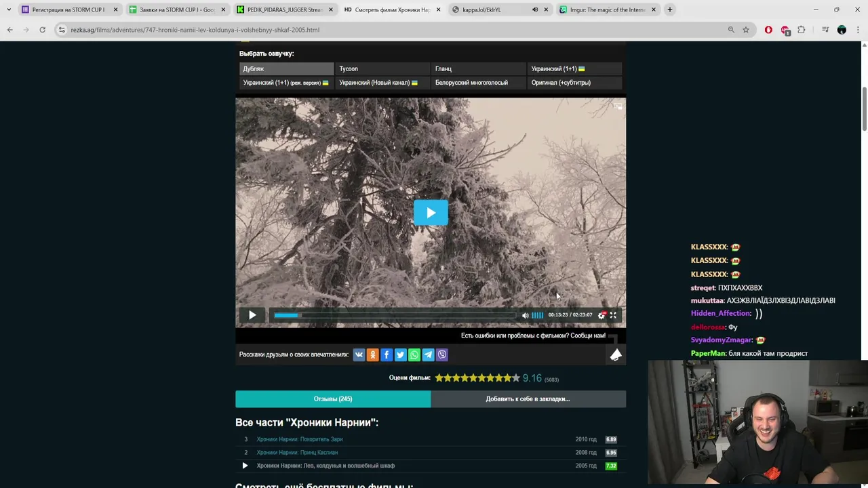Open Хроники Нарнии: Покоритель Зари link
Viewport: 868px width, 488px height.
click(x=300, y=439)
